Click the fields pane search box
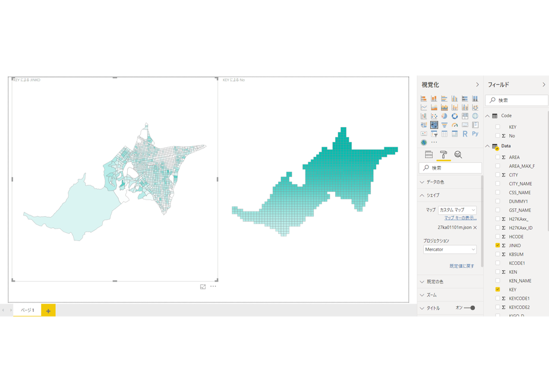This screenshot has height=392, width=549. pos(516,100)
